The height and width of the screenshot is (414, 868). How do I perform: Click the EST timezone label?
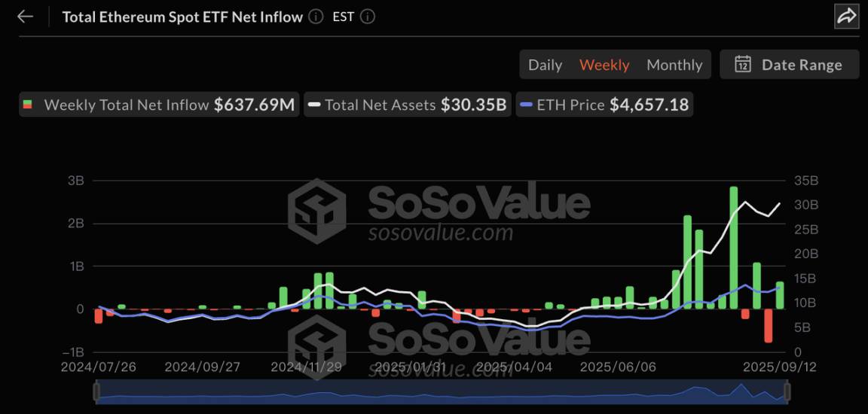pos(343,17)
